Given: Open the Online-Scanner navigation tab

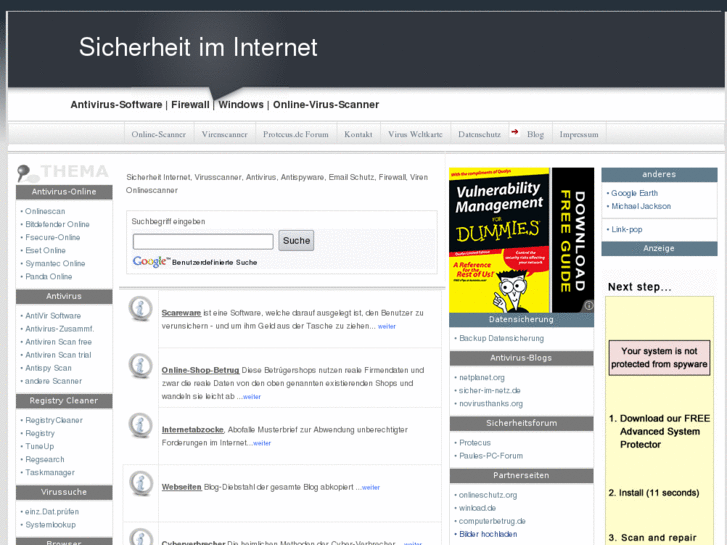Looking at the screenshot, I should 158,134.
